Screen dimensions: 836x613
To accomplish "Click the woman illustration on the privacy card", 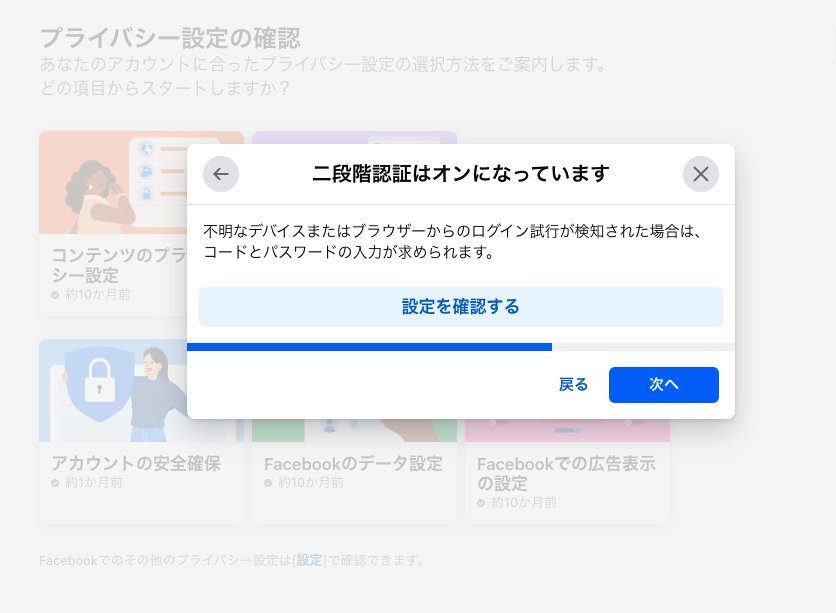I will (99, 196).
